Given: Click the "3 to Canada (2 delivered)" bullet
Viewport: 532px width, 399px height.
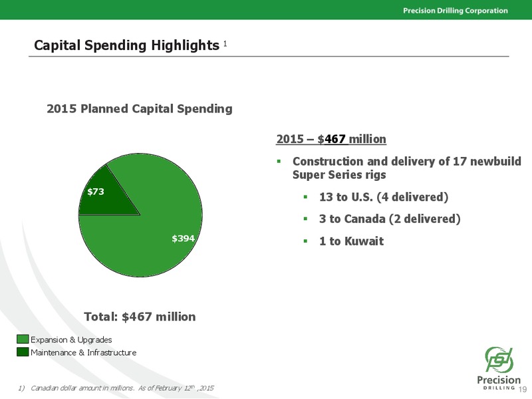Looking at the screenshot, I should [390, 219].
